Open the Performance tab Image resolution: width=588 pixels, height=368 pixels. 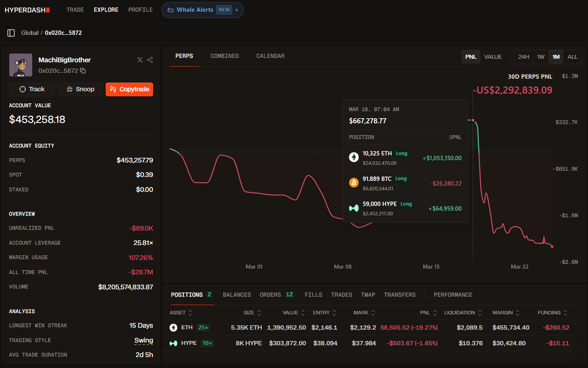pos(453,295)
